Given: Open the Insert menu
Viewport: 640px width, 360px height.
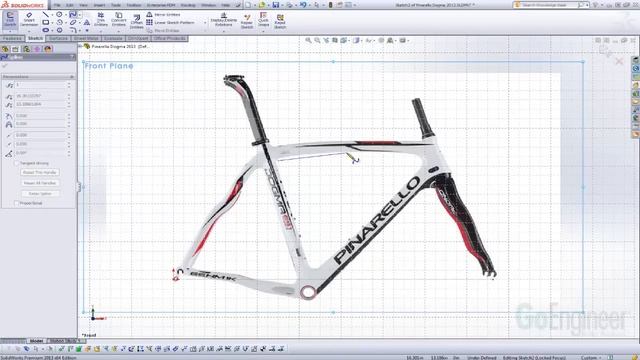Looking at the screenshot, I should [99, 5].
